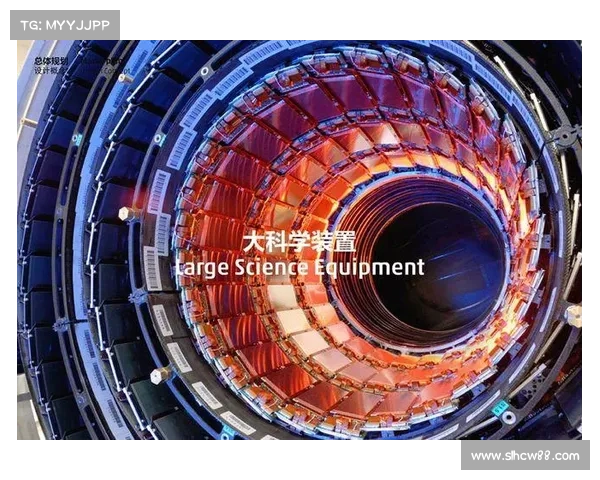Click the '总体规划' heading text

51,61
